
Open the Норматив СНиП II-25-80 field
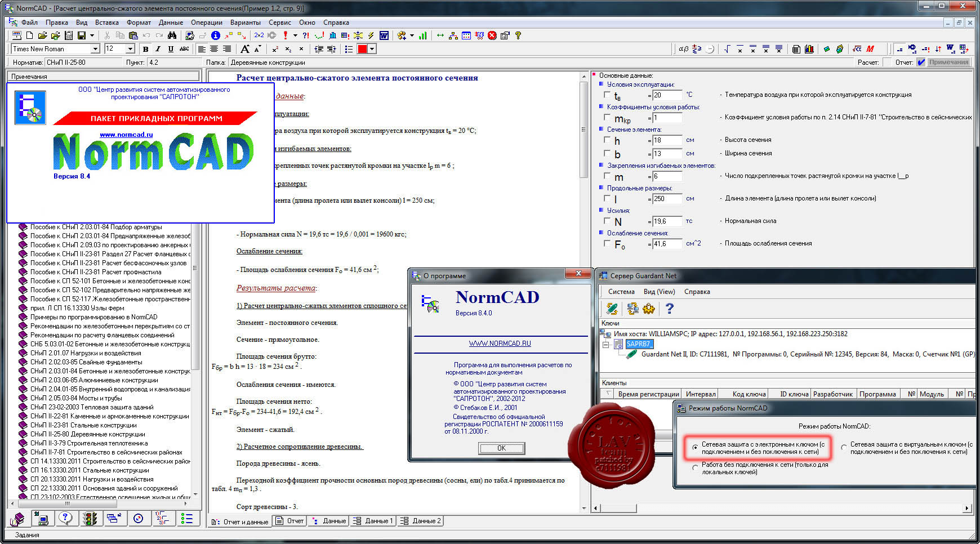[x=83, y=63]
